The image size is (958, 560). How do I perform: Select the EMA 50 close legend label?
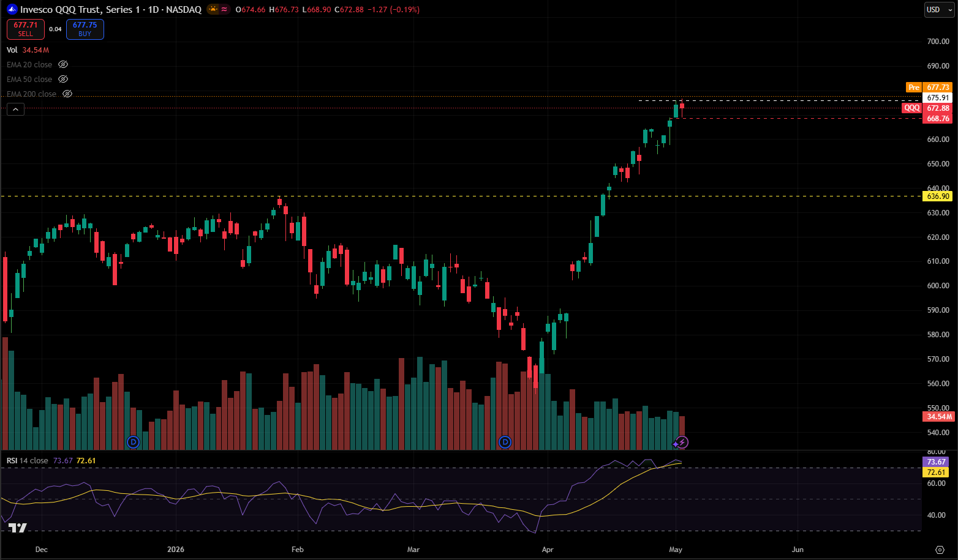[x=29, y=80]
